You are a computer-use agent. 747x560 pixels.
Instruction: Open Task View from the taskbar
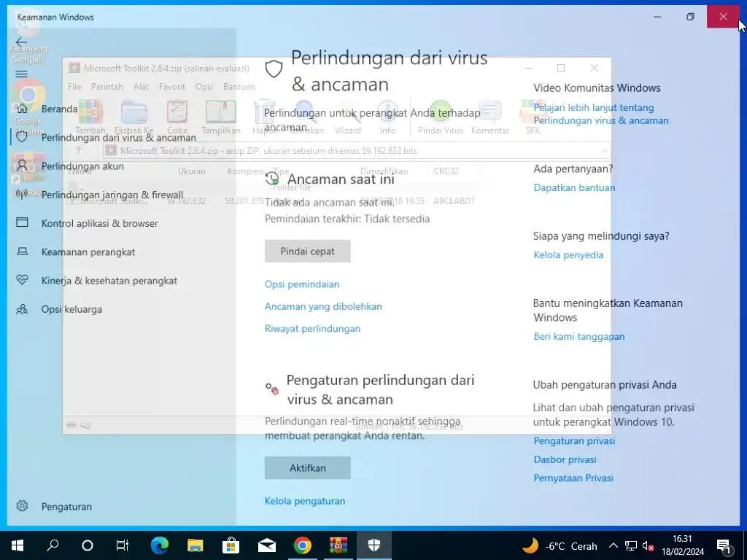tap(123, 545)
